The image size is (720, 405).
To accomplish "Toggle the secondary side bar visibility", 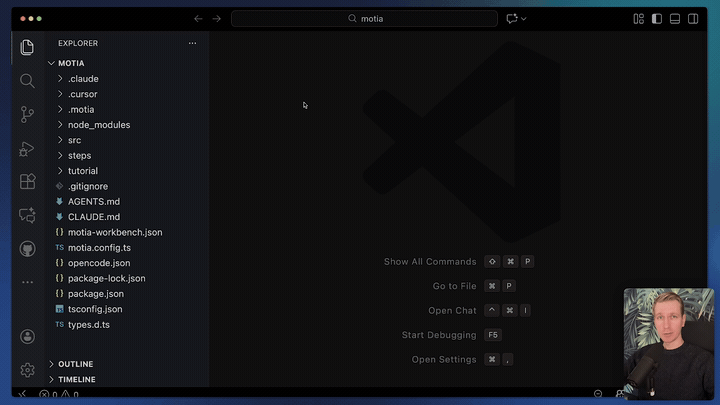I will (693, 18).
